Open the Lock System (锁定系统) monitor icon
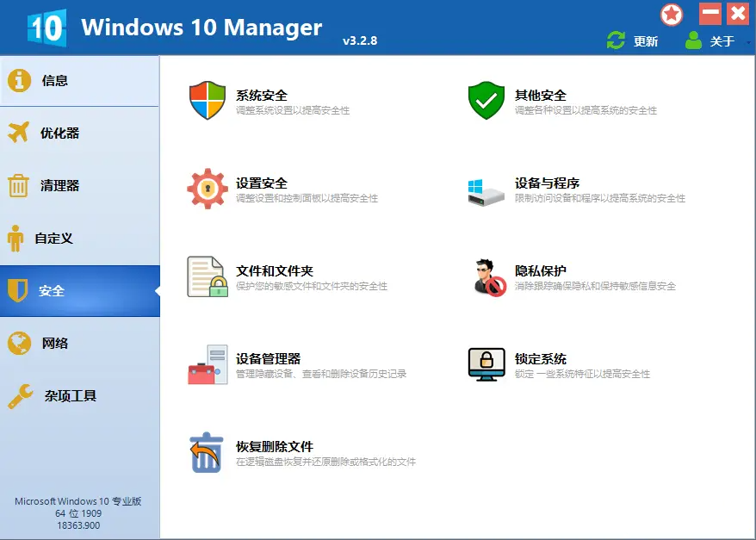 coord(486,365)
